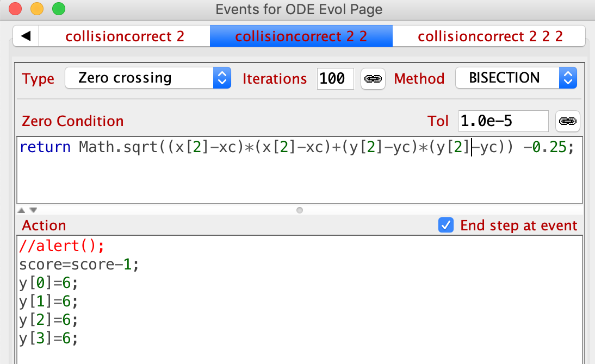Viewport: 595px width, 364px height.
Task: Click the left tab scroll arrow
Action: coord(26,36)
